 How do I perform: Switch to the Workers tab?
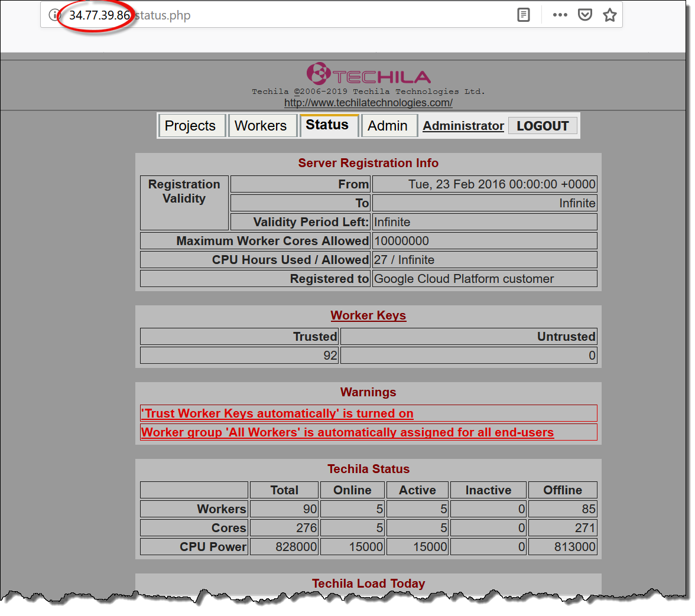(x=261, y=126)
